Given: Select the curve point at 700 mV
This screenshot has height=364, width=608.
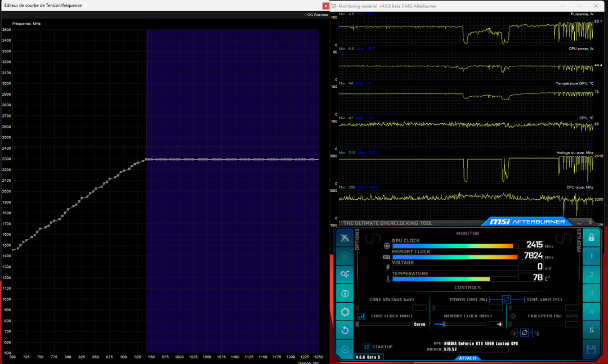Looking at the screenshot, I should 13,250.
